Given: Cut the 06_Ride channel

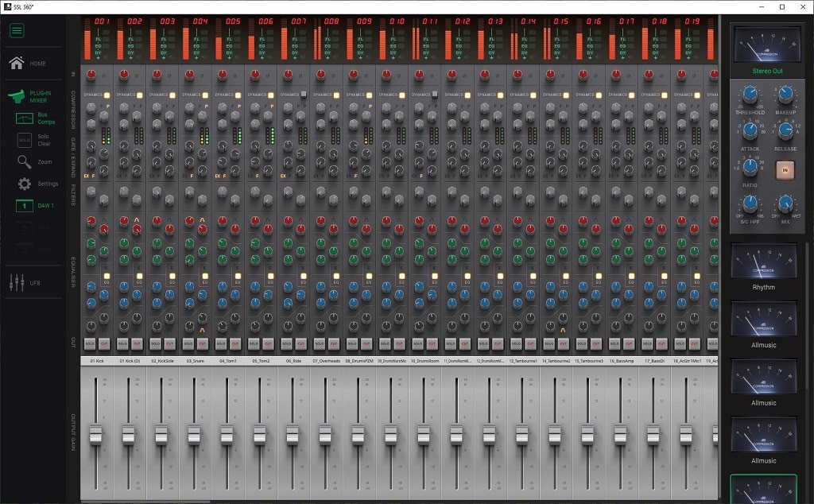Looking at the screenshot, I should coord(300,343).
